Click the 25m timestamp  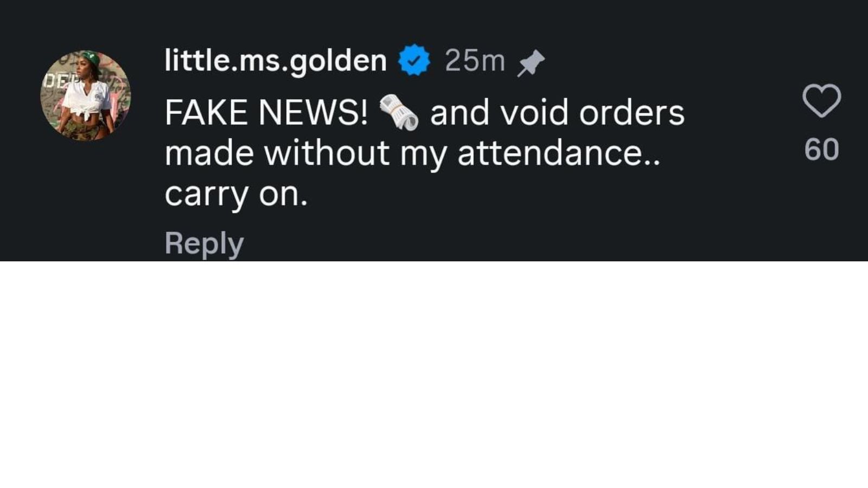click(475, 60)
